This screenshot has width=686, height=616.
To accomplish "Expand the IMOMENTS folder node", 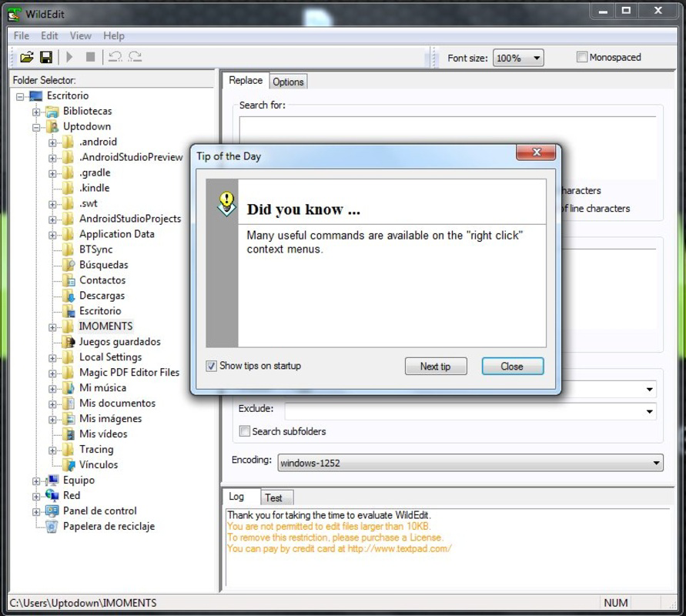I will pyautogui.click(x=52, y=327).
